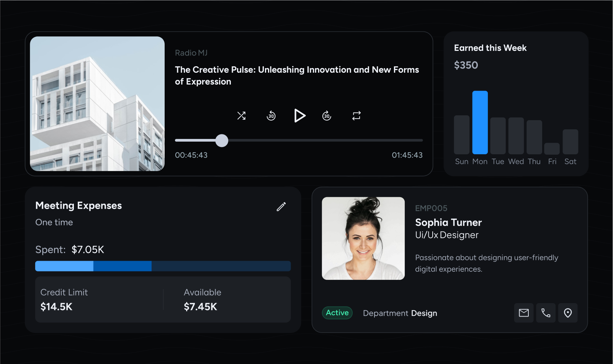613x364 pixels.
Task: Play The Creative Pulse episode
Action: coord(299,116)
